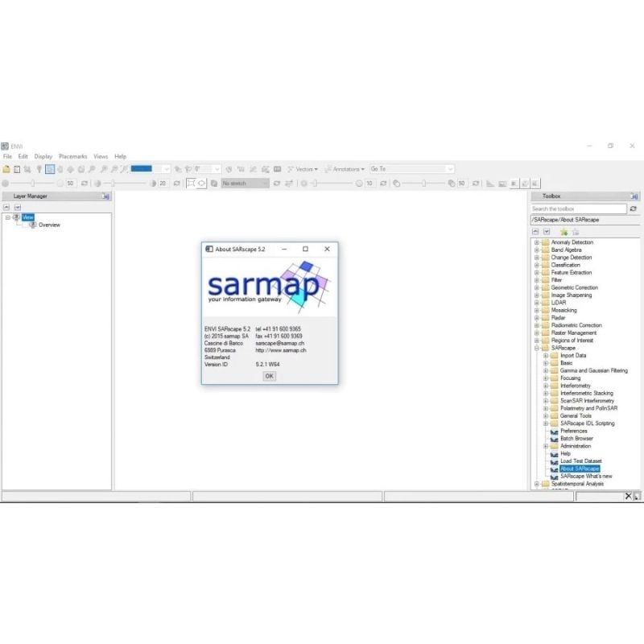Expand the Interferometry folder
Viewport: 644px width, 644px height.
point(546,386)
